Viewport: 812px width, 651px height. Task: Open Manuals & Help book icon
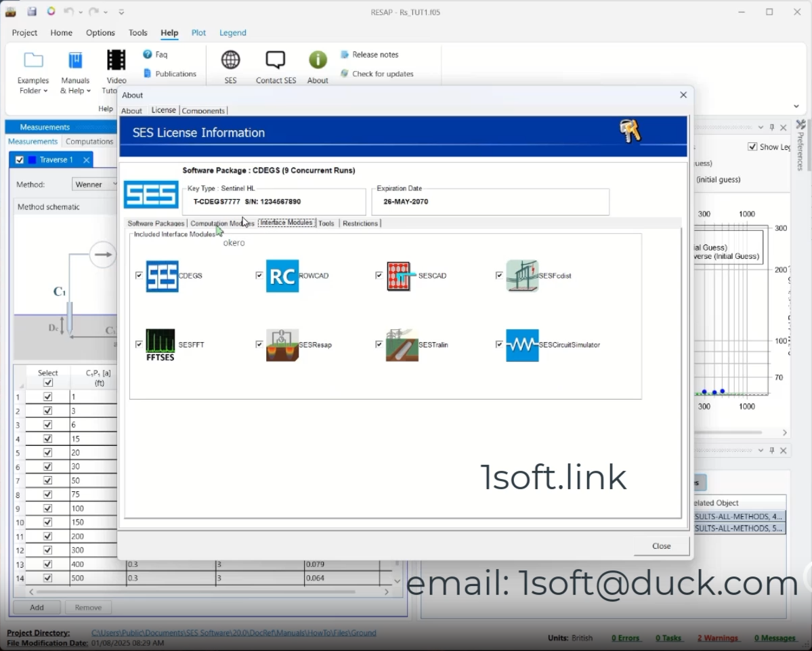coord(75,60)
